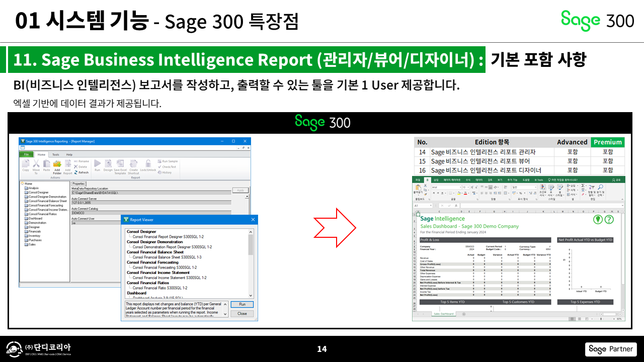Select Consol Financial Income Statement S300SQL 1-2

[170, 278]
